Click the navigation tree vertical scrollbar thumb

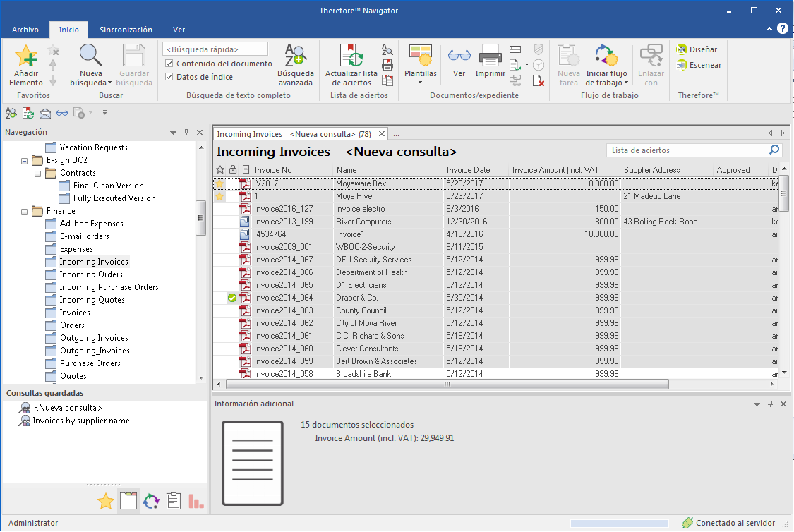200,217
